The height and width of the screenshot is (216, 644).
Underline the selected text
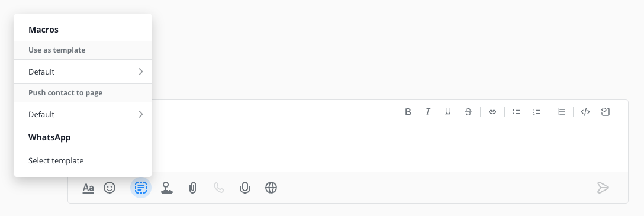448,112
